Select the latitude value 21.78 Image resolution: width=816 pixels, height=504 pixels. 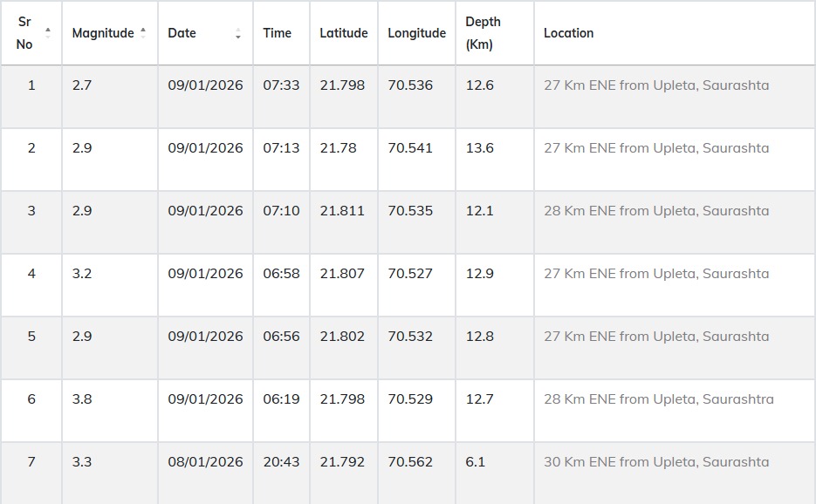tap(338, 148)
